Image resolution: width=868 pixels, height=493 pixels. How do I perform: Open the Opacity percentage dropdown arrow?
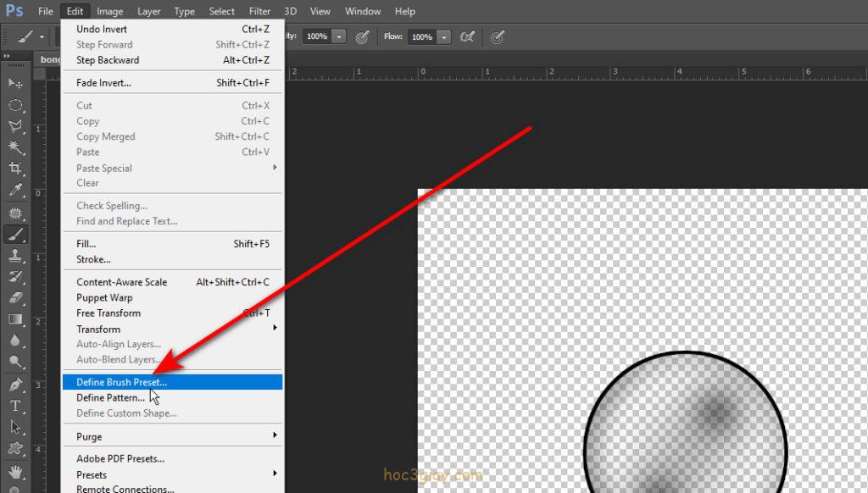tap(339, 37)
